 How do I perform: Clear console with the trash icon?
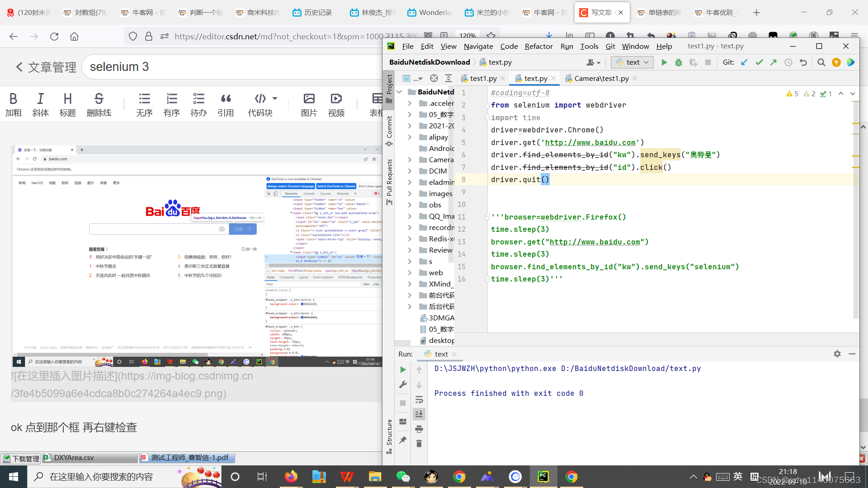(x=419, y=444)
